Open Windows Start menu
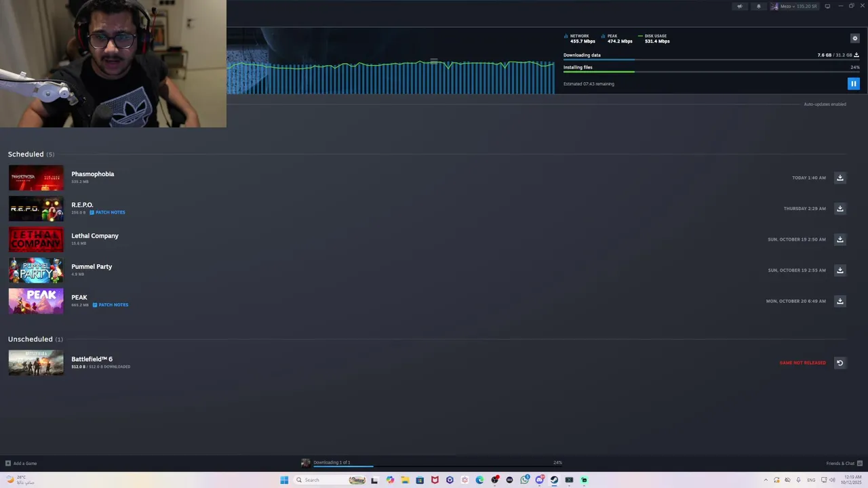 pyautogui.click(x=284, y=480)
